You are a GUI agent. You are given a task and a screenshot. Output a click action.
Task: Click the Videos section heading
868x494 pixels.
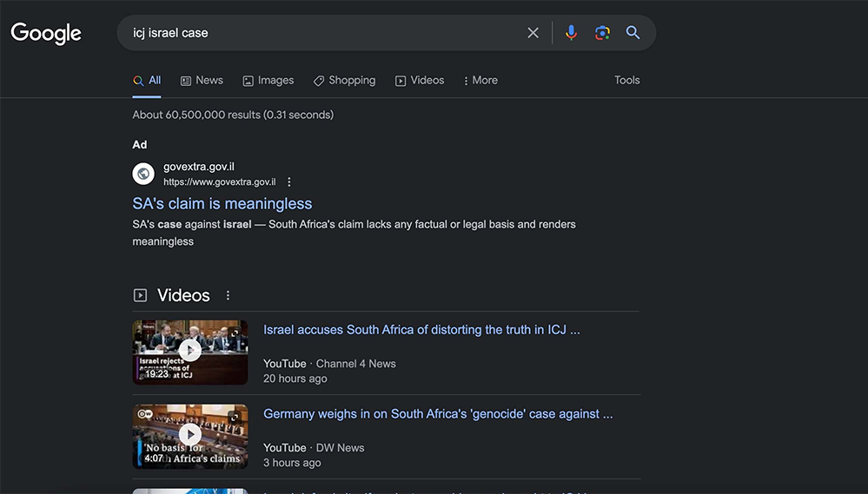pos(183,295)
